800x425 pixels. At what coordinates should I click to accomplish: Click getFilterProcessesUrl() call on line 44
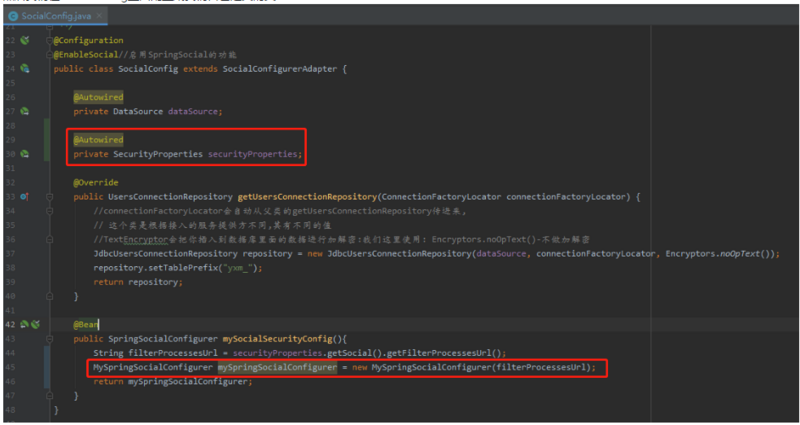[442, 353]
